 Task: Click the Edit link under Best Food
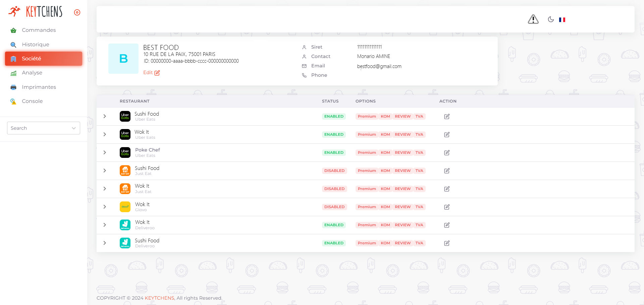151,73
